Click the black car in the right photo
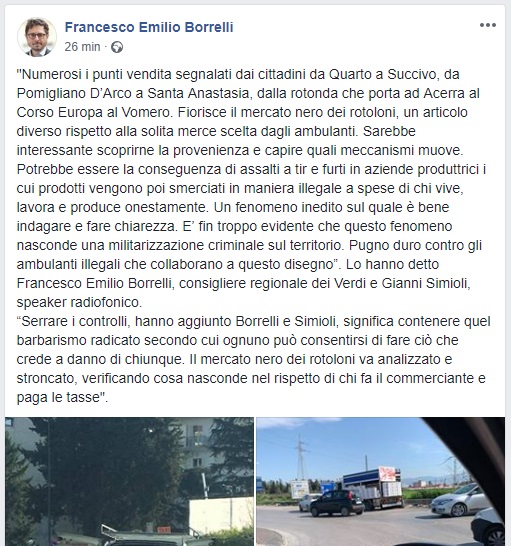 (336, 503)
